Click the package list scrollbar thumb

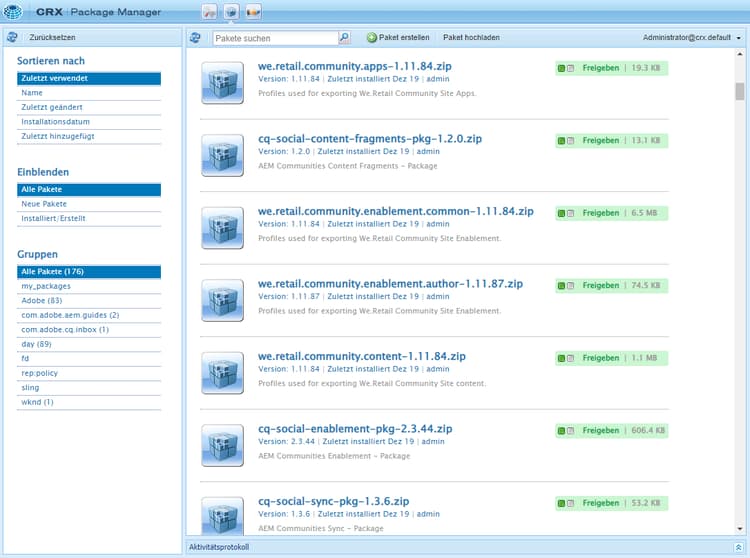tap(740, 91)
